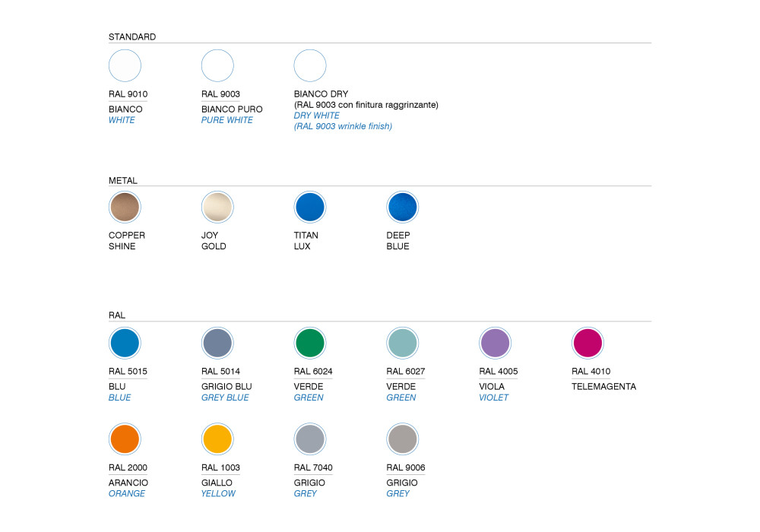
Task: Select the RAL 9010 Bianco white swatch
Action: [125, 65]
